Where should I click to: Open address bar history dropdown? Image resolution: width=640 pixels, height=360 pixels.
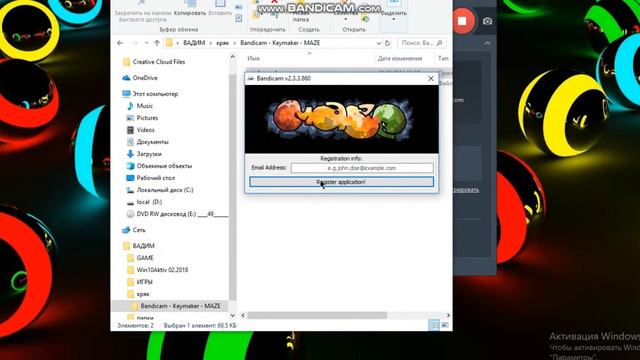point(378,43)
